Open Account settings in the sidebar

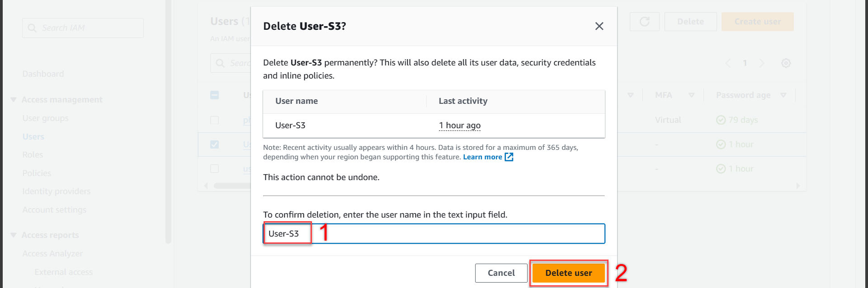[55, 210]
